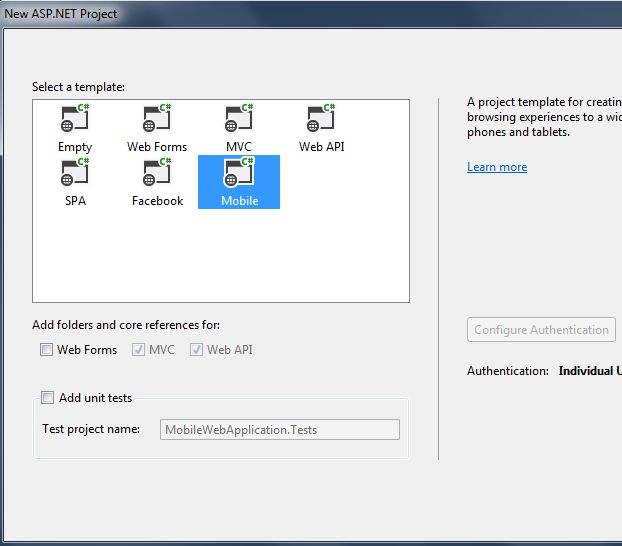This screenshot has height=546, width=622.
Task: Check the Add unit tests box
Action: pyautogui.click(x=48, y=397)
